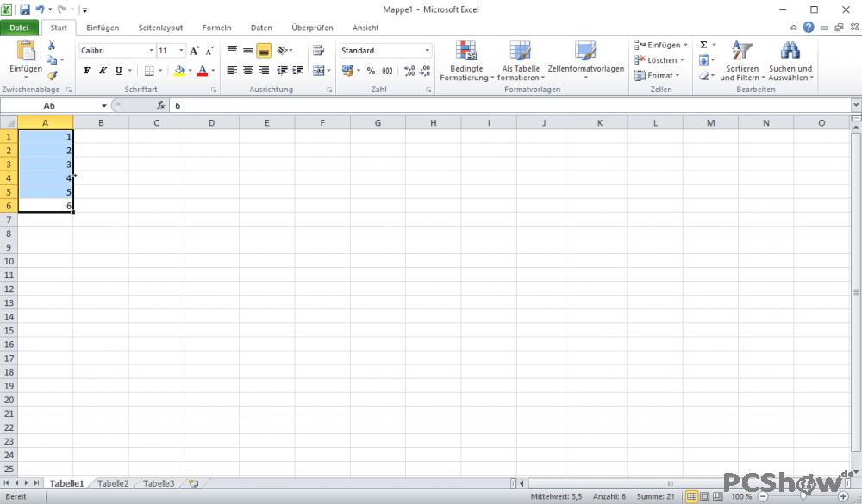Open Bedingte Formatierung icon menu
Screen dimensions: 862x504
466,51
